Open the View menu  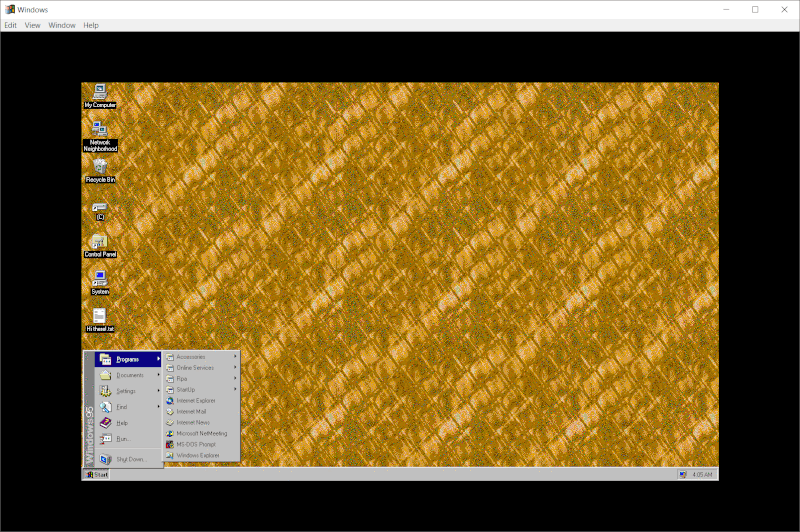pyautogui.click(x=32, y=25)
